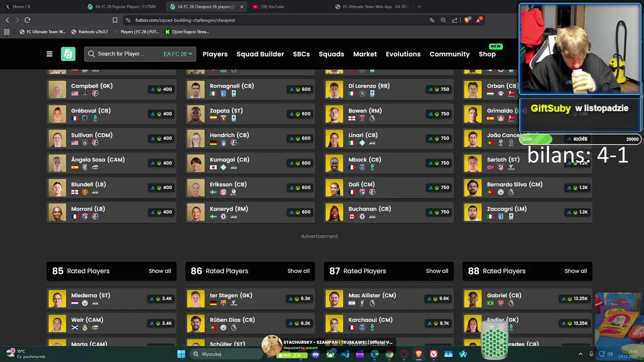Open FC Ultimate Team W... bookmark
Image resolution: width=644 pixels, height=362 pixels.
point(42,32)
